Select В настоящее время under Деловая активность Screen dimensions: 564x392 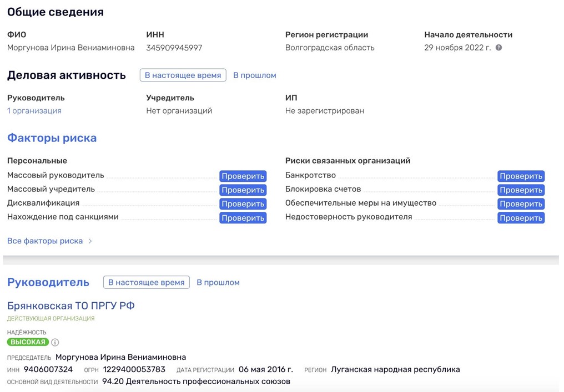[x=183, y=75]
